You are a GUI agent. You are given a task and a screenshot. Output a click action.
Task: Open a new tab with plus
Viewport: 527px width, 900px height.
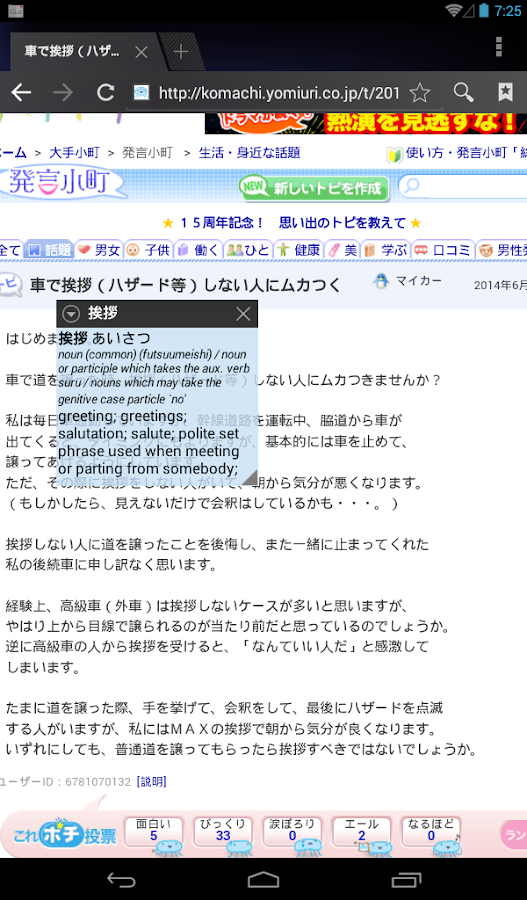[x=181, y=52]
